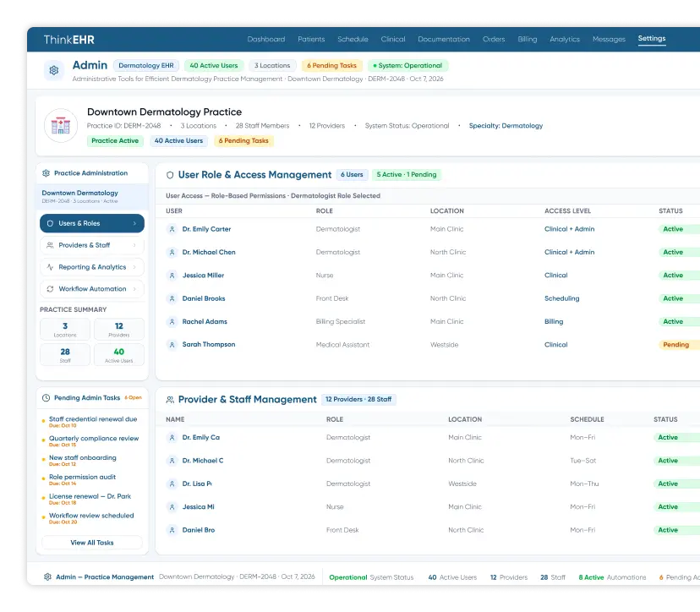Click the shield icon on Users & Roles
Screen dimensions: 700x612
50,223
